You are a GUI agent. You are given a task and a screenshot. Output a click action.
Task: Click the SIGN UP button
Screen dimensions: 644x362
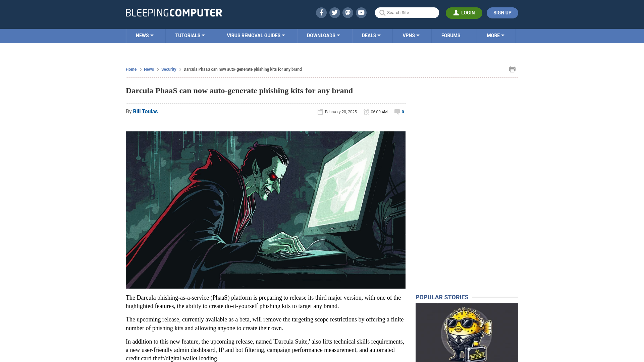point(502,13)
